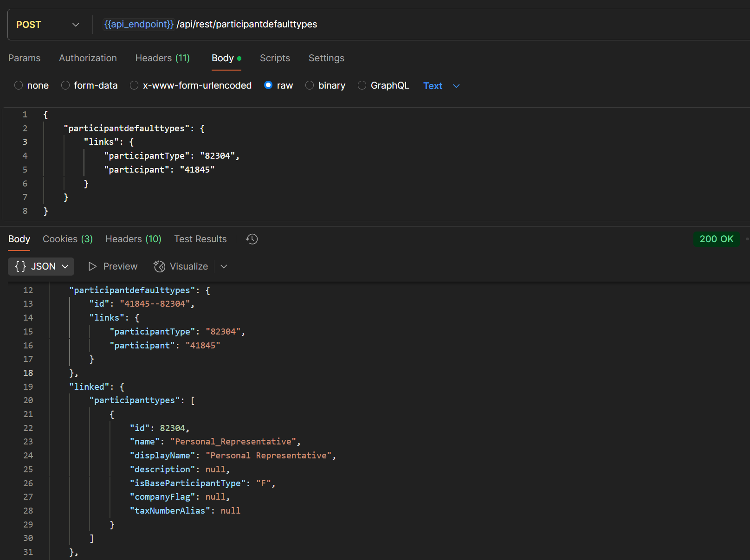
Task: Open the Test Results tab
Action: tap(200, 239)
